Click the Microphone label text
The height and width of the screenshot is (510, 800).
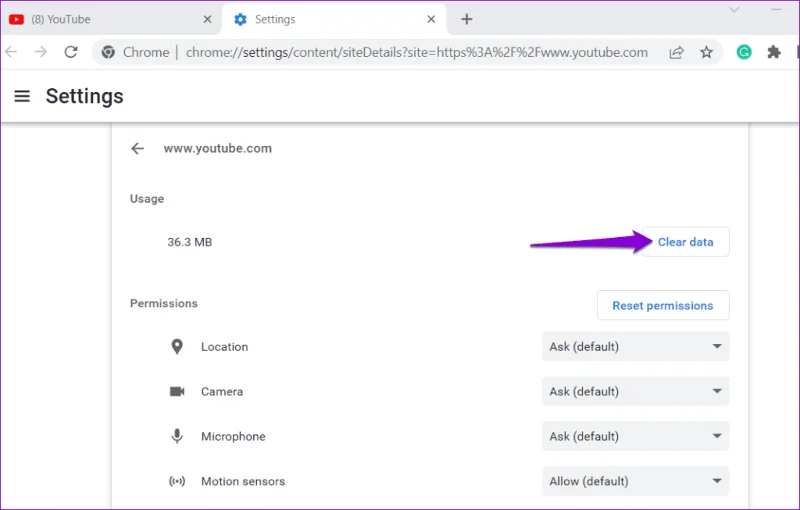(x=233, y=437)
